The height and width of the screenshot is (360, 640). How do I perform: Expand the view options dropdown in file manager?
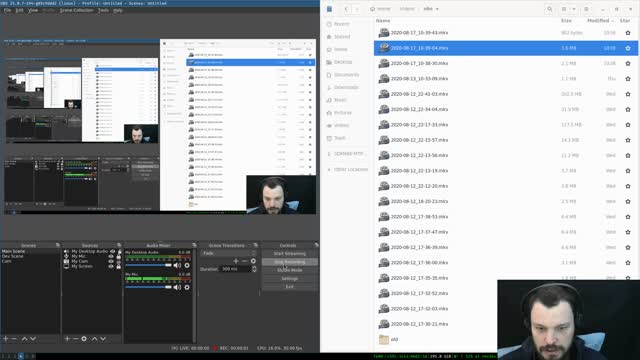[x=574, y=9]
